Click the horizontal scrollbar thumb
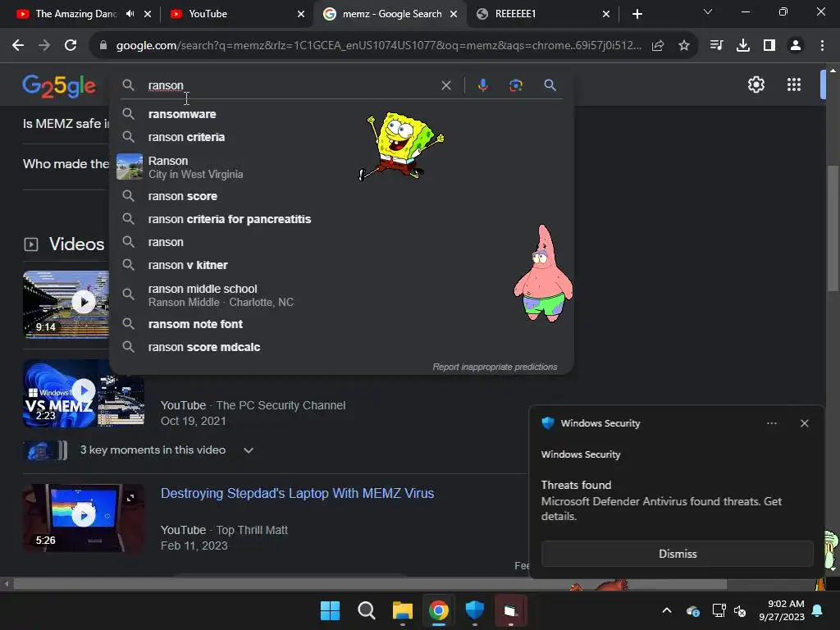Viewport: 840px width, 630px height. point(370,583)
